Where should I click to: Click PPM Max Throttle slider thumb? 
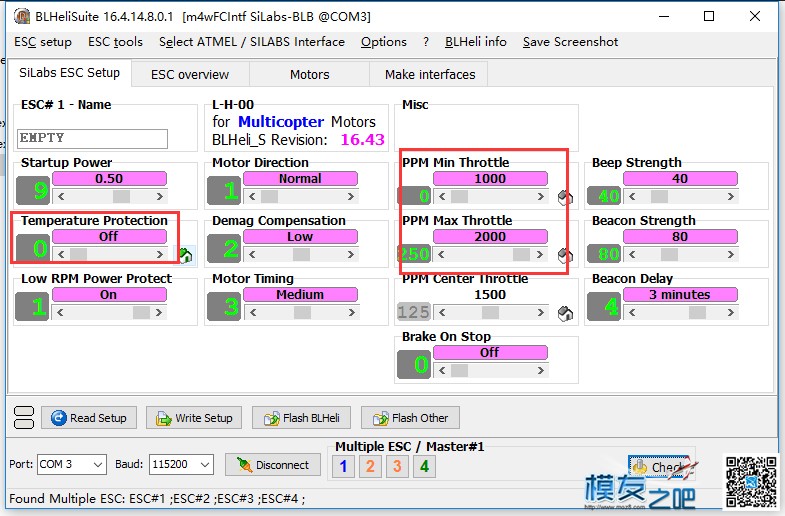[522, 255]
